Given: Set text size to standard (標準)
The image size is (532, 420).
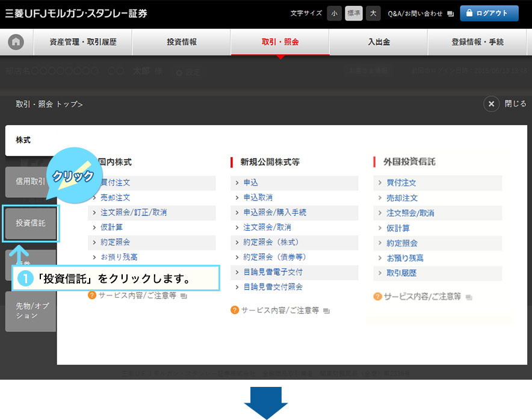Looking at the screenshot, I should coord(353,14).
